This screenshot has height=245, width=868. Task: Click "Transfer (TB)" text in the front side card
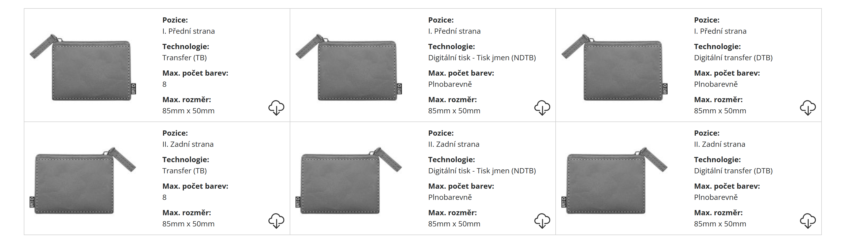pos(184,58)
